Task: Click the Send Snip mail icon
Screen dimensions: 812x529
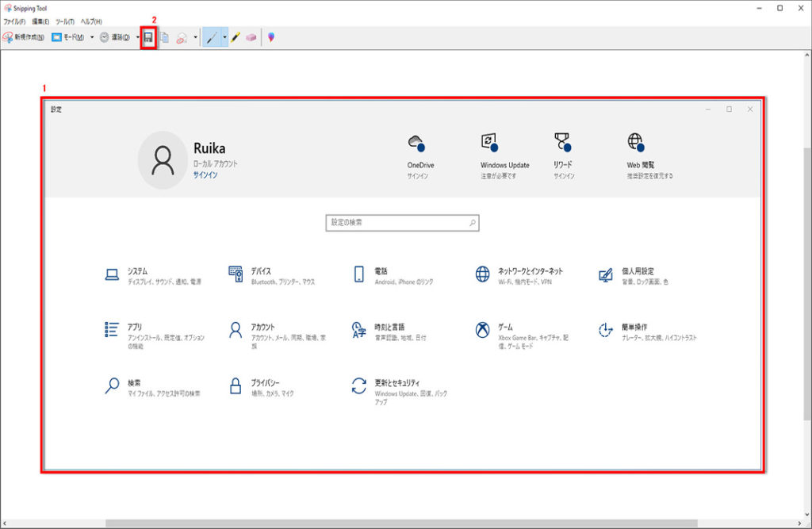Action: [182, 37]
